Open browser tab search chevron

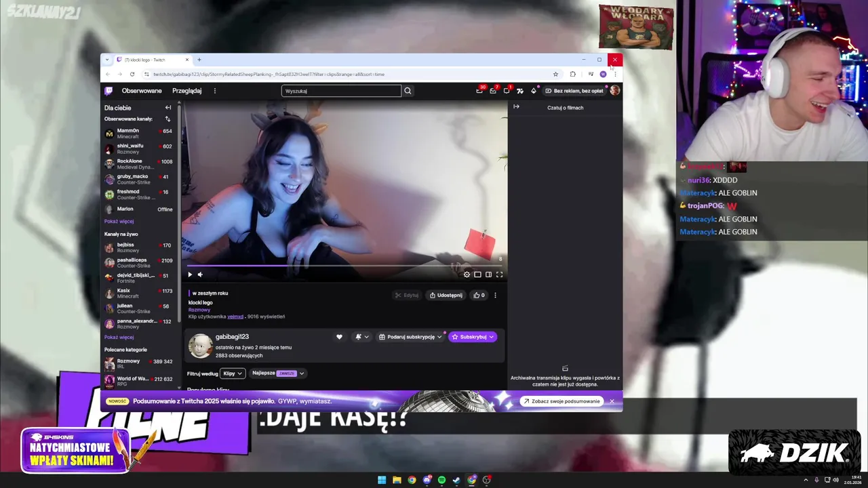pyautogui.click(x=106, y=60)
